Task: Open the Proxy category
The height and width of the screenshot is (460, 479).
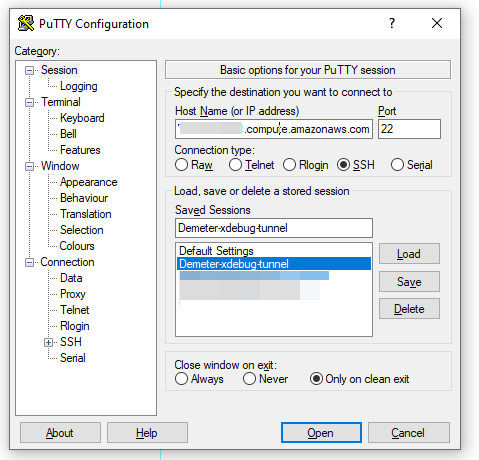Action: (x=73, y=294)
